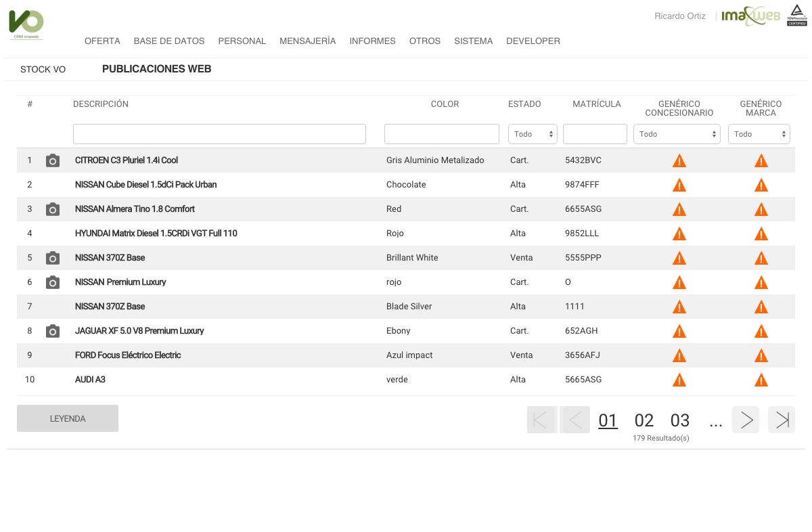Open Genérico Concesionario warning for FORD Focus
This screenshot has height=532, width=812.
679,355
